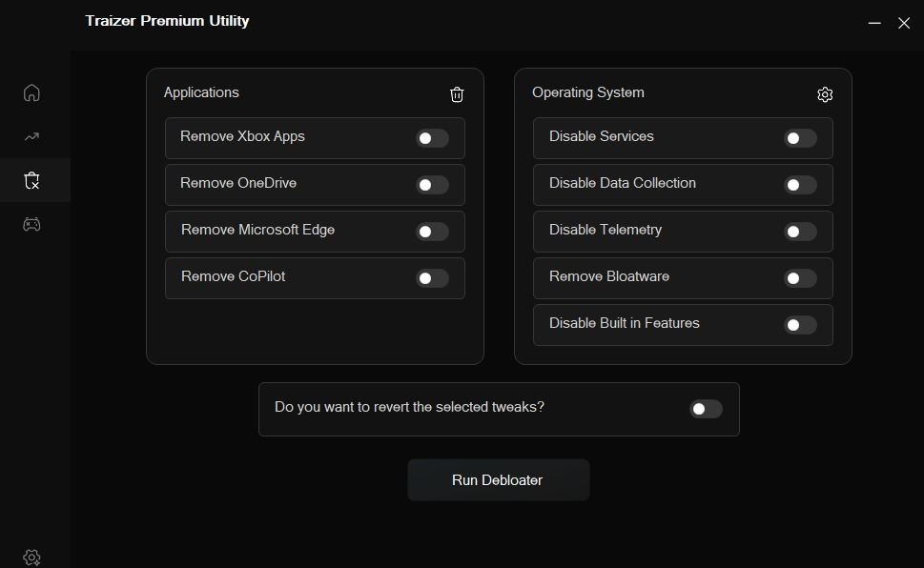This screenshot has height=568, width=924.
Task: Turn on Remove Microsoft Edge
Action: tap(433, 232)
